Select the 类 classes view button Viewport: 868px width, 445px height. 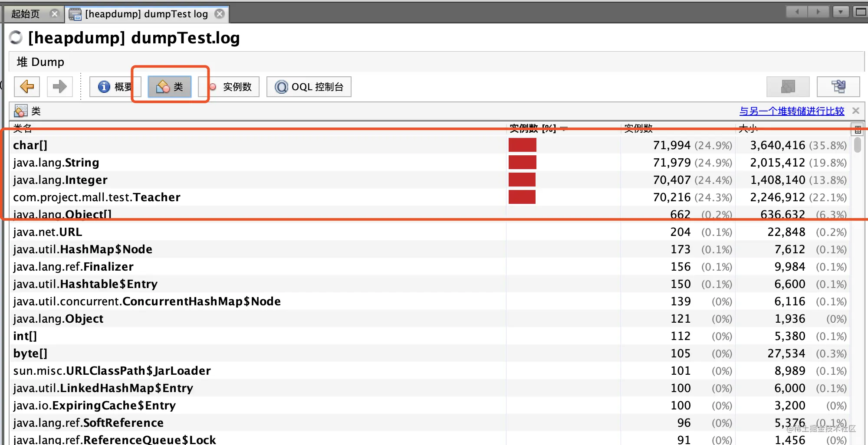click(170, 87)
